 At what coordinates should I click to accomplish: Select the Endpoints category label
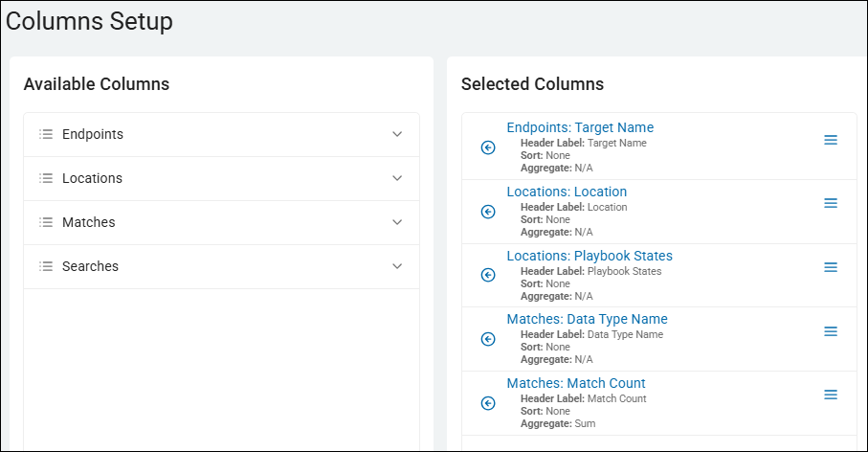[x=93, y=134]
